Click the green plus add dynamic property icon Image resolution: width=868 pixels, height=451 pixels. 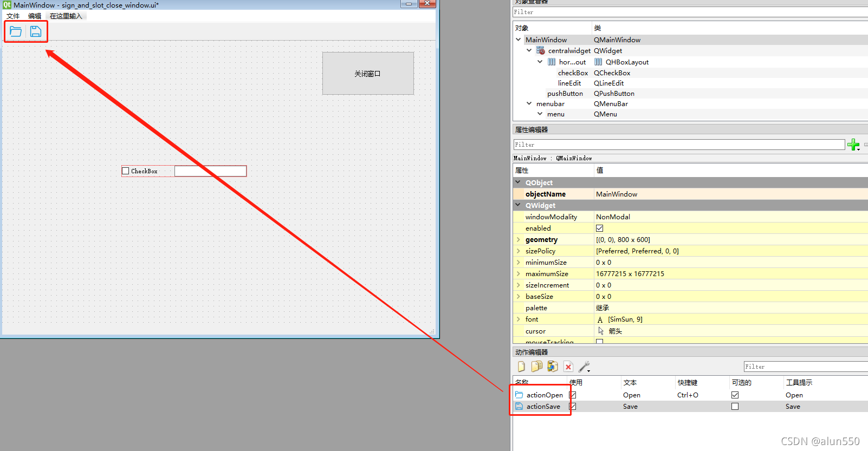click(853, 145)
